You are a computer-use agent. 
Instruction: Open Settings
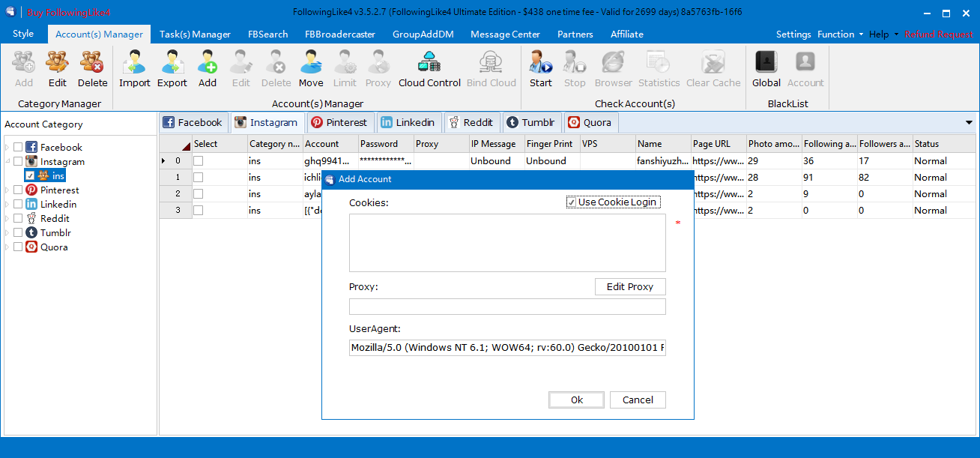[793, 34]
